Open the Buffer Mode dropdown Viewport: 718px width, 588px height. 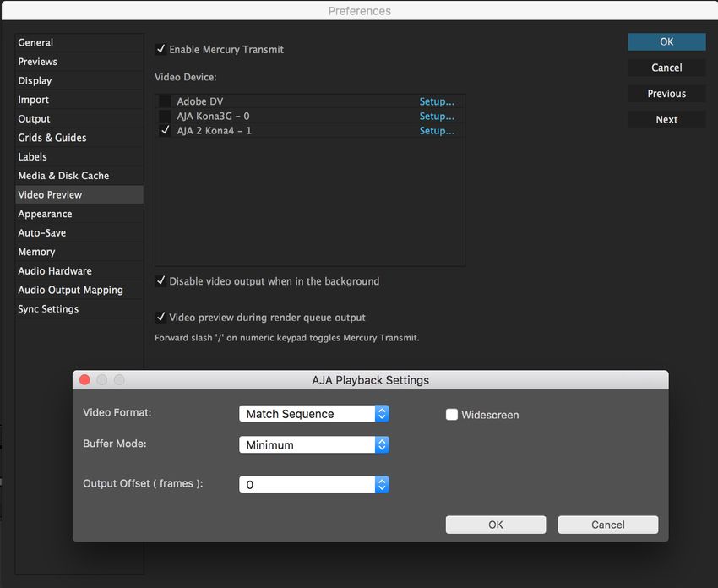314,444
